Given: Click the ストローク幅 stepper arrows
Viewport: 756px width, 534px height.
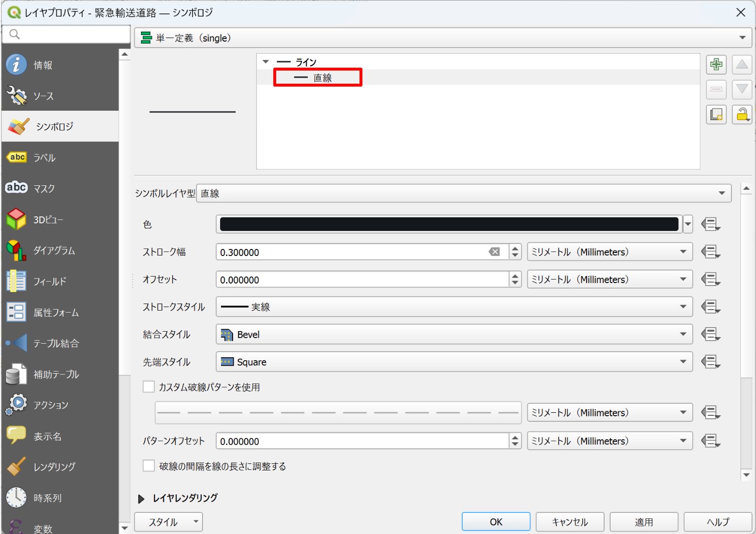Looking at the screenshot, I should pyautogui.click(x=515, y=252).
